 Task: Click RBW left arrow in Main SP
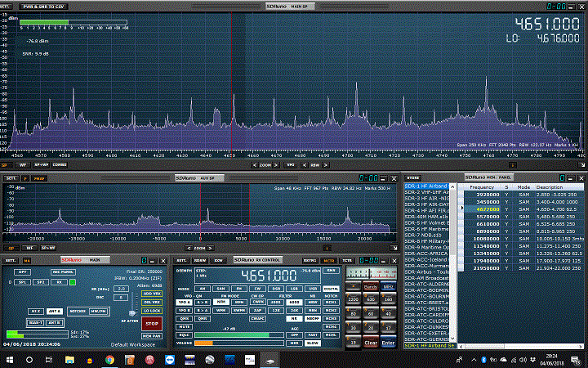pyautogui.click(x=305, y=165)
